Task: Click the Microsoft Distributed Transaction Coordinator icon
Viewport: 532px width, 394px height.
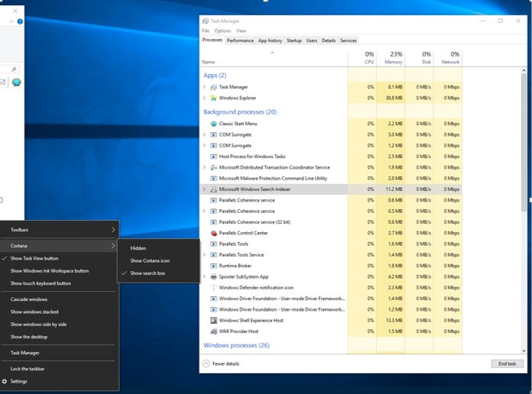Action: [x=214, y=167]
